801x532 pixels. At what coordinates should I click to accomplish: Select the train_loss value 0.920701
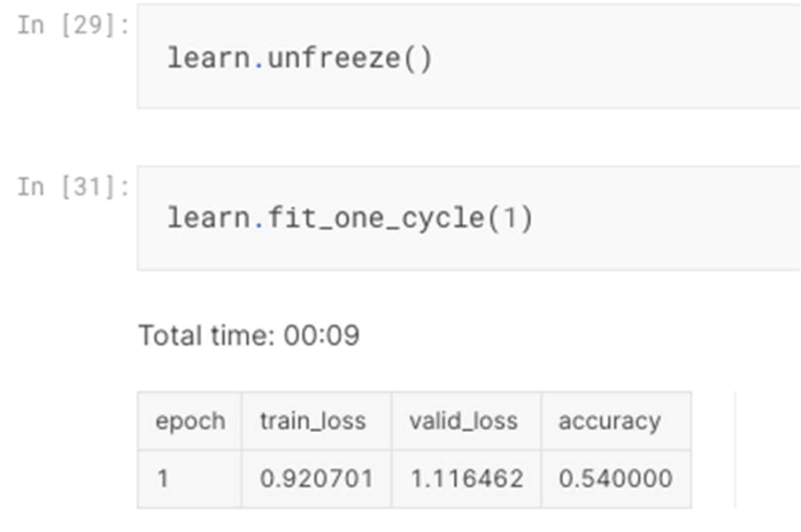(x=316, y=479)
